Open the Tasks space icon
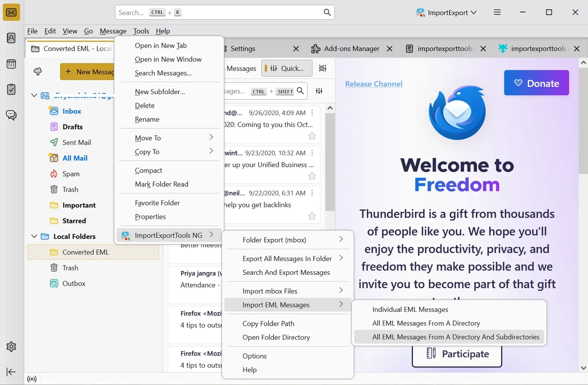Viewport: 588px width, 385px height. point(11,89)
